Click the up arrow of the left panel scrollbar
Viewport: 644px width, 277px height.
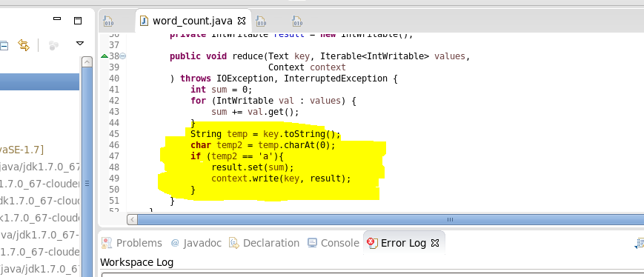(x=87, y=62)
